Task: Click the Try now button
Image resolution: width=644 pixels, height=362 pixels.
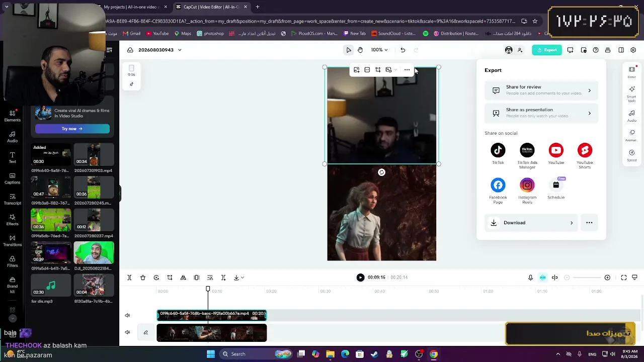Action: (x=72, y=129)
